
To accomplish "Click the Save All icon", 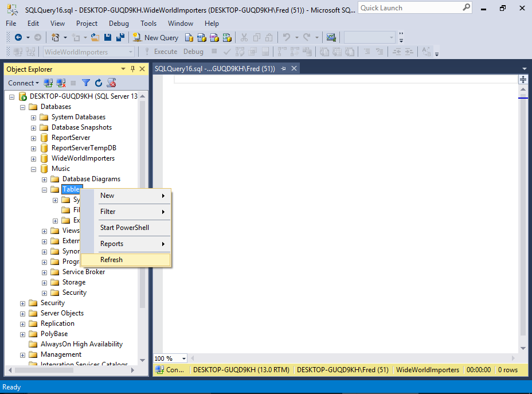I will click(x=120, y=37).
